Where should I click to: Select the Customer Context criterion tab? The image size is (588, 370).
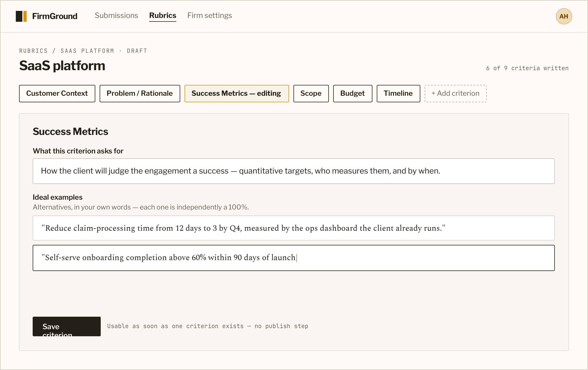click(57, 94)
